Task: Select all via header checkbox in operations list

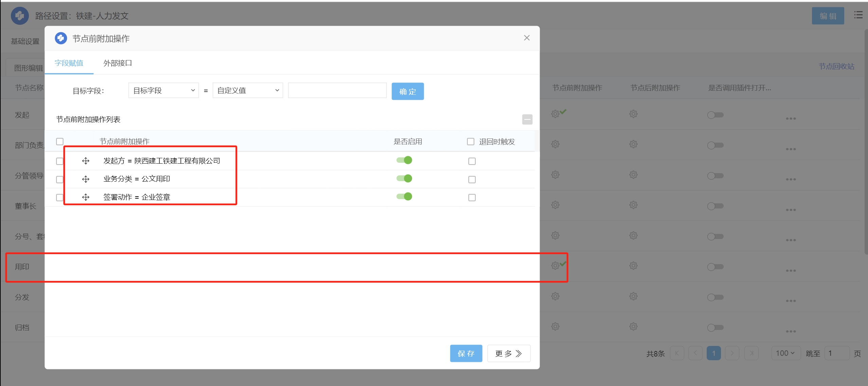Action: pyautogui.click(x=60, y=142)
